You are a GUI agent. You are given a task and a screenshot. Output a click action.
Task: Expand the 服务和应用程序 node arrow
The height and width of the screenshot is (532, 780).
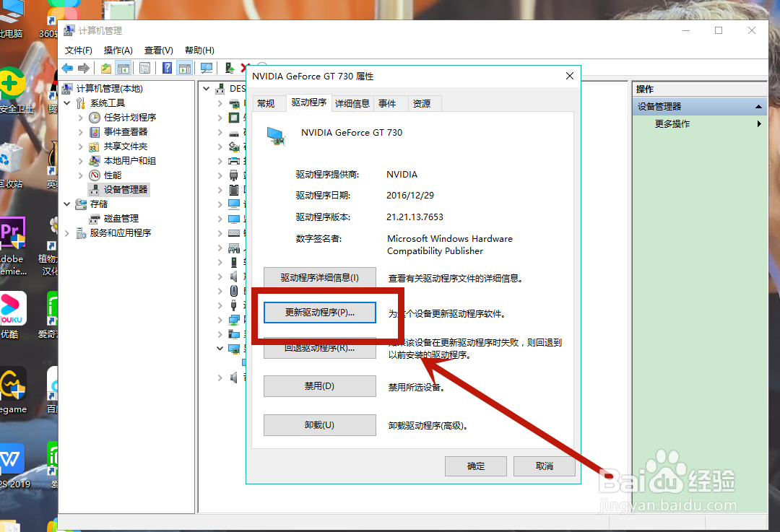coord(67,233)
